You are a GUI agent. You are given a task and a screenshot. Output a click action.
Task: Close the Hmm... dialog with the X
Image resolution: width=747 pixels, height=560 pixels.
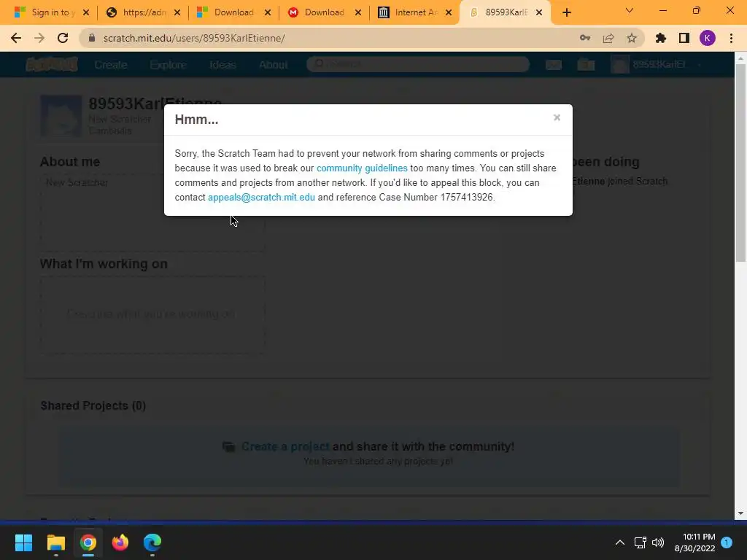[557, 117]
